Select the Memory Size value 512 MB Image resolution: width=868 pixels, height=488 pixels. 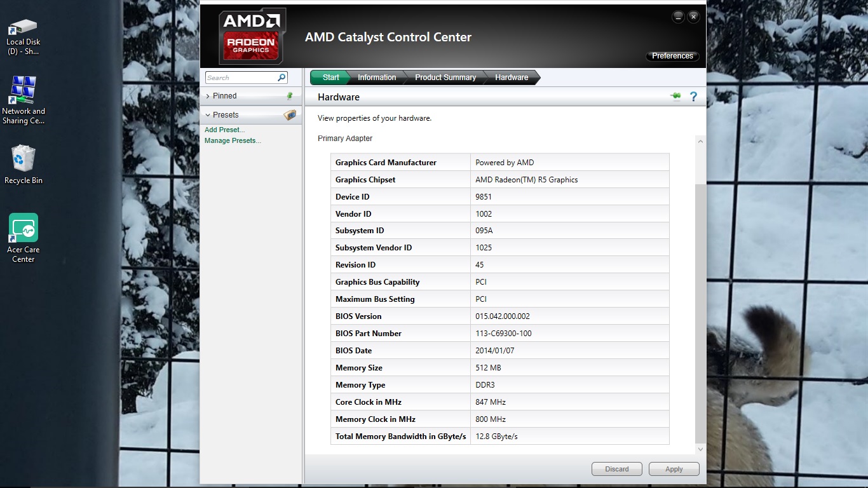click(x=488, y=368)
